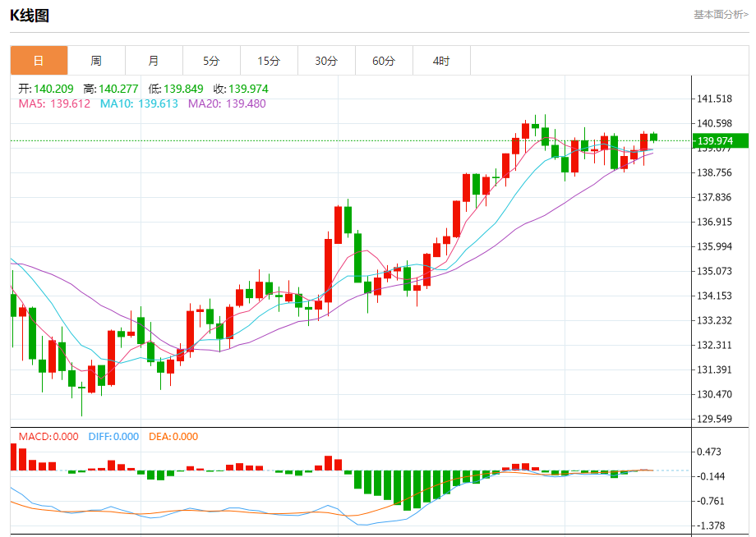Click the MACD value label
756x537 pixels.
pyautogui.click(x=48, y=436)
